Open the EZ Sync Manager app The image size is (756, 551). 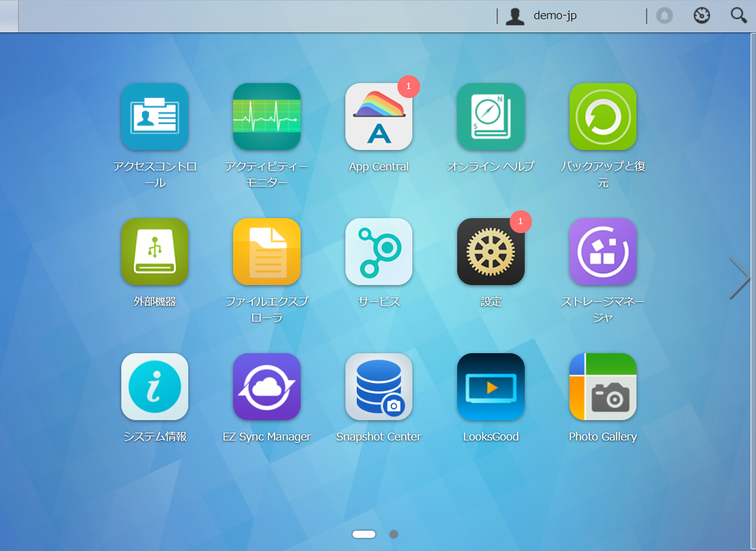267,387
